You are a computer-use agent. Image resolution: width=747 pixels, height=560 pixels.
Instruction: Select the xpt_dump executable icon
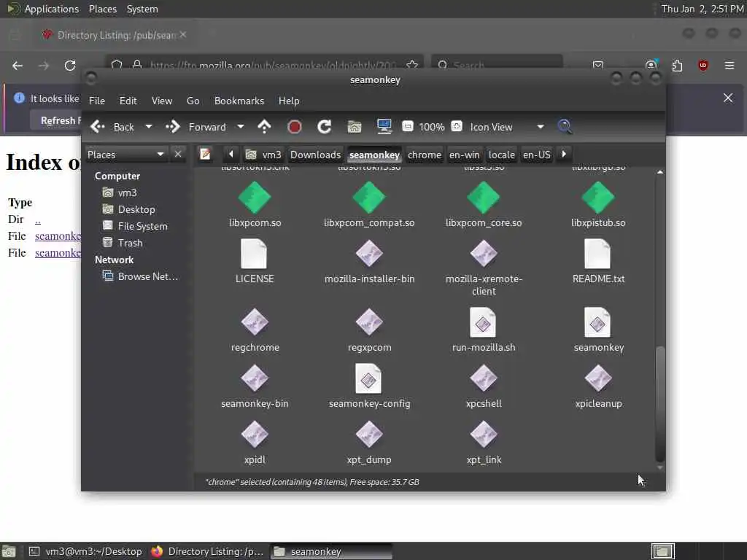[369, 435]
